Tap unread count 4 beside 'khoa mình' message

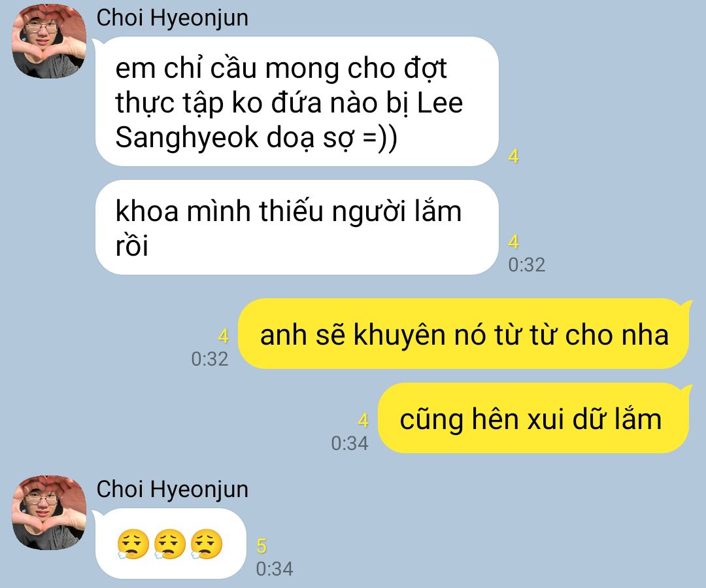pyautogui.click(x=514, y=242)
